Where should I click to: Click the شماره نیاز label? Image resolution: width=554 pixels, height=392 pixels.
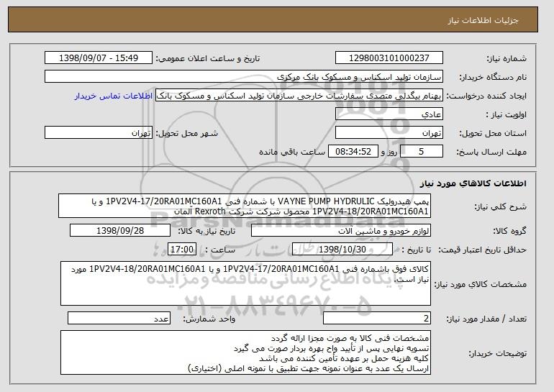pyautogui.click(x=507, y=58)
